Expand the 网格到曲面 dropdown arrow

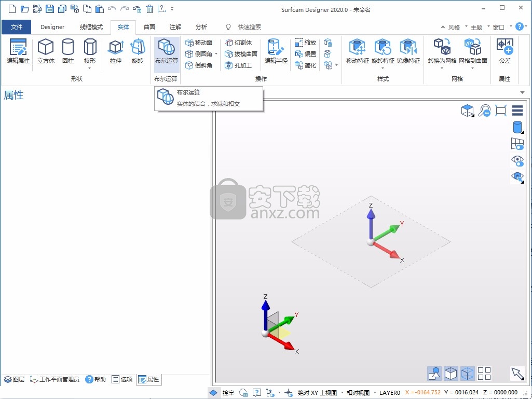[473, 68]
